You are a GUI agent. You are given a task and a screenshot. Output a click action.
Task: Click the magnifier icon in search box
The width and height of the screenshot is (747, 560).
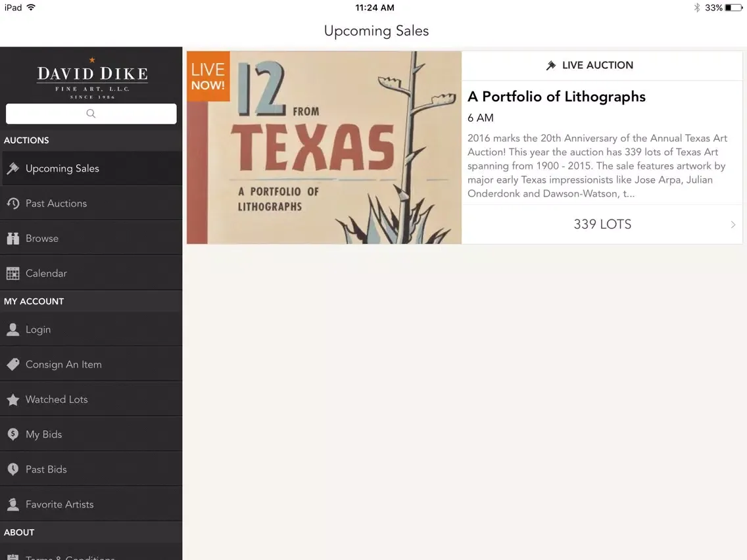(91, 113)
